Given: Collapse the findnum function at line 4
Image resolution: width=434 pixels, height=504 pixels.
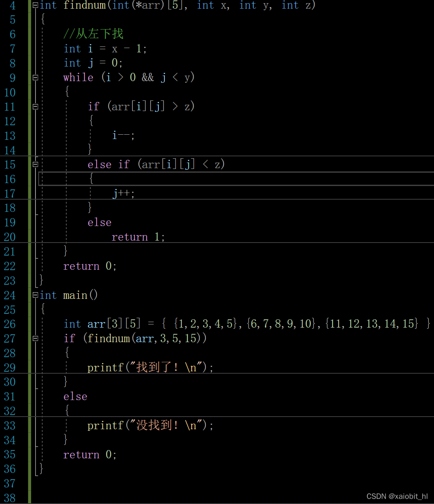Looking at the screenshot, I should click(x=35, y=5).
